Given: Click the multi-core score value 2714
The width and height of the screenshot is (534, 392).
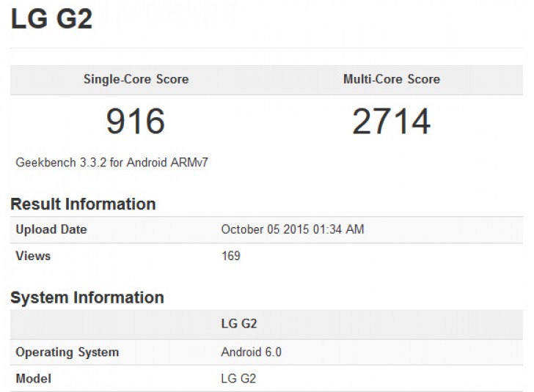Looking at the screenshot, I should (391, 122).
